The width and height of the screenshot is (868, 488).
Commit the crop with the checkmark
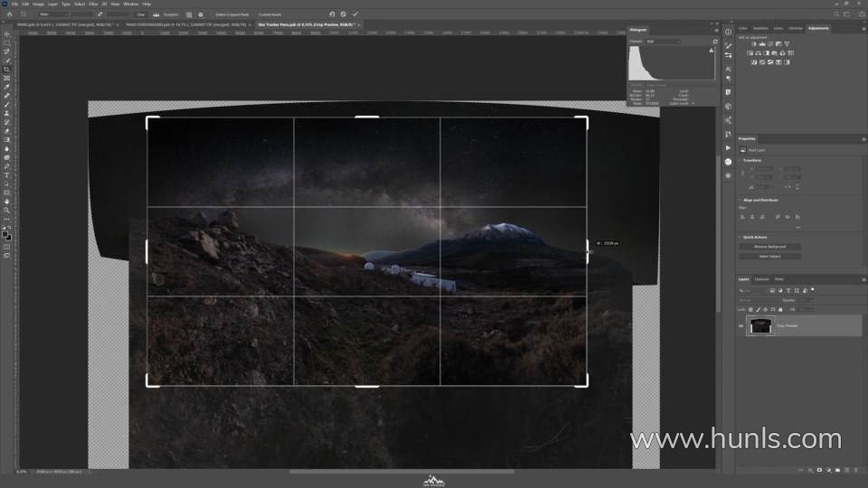pyautogui.click(x=355, y=14)
